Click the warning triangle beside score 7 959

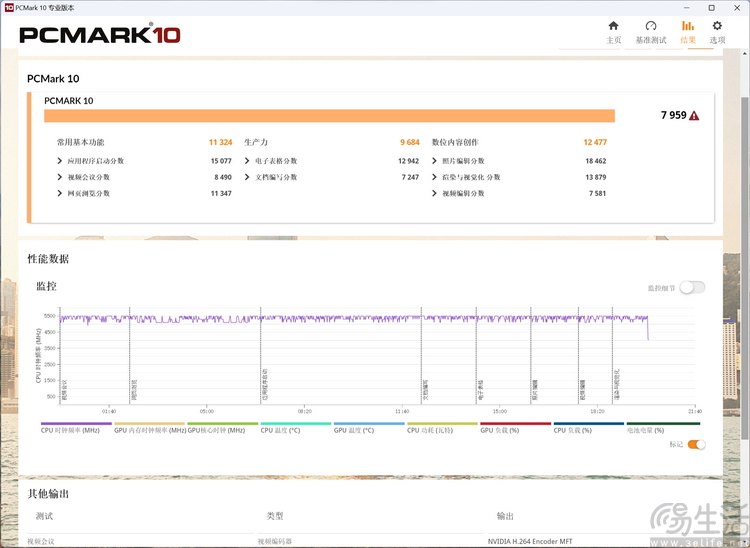point(694,116)
